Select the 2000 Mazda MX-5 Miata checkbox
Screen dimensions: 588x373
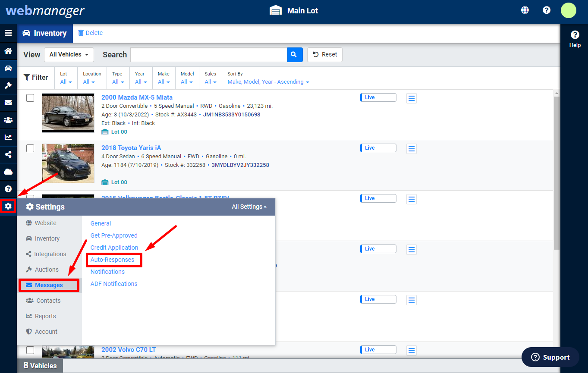tap(30, 98)
